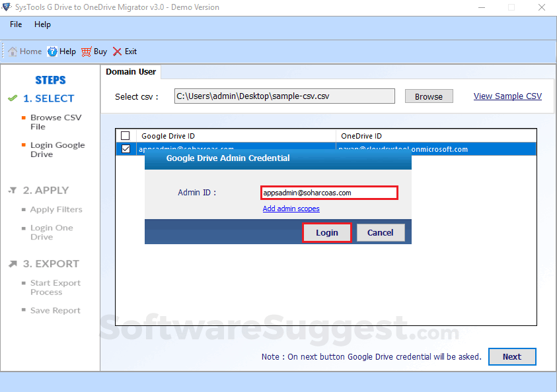Click the Google Drive Admin Credential title bar
This screenshot has width=557, height=392.
pyautogui.click(x=278, y=158)
